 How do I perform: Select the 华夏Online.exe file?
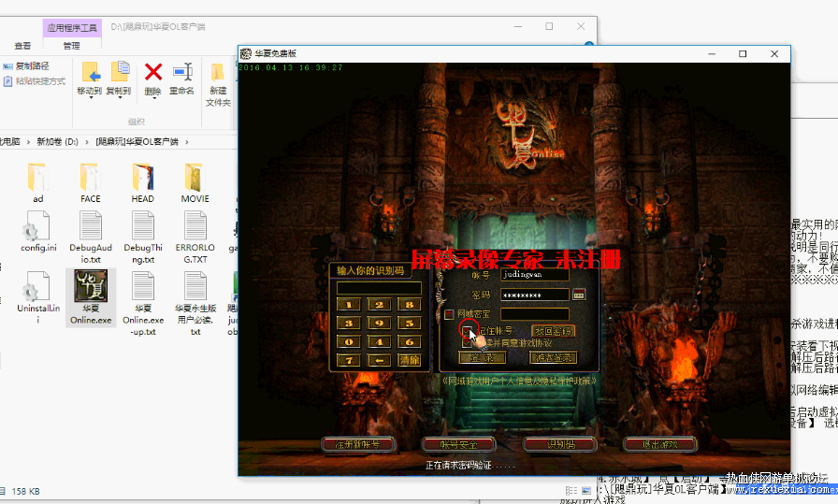point(91,297)
